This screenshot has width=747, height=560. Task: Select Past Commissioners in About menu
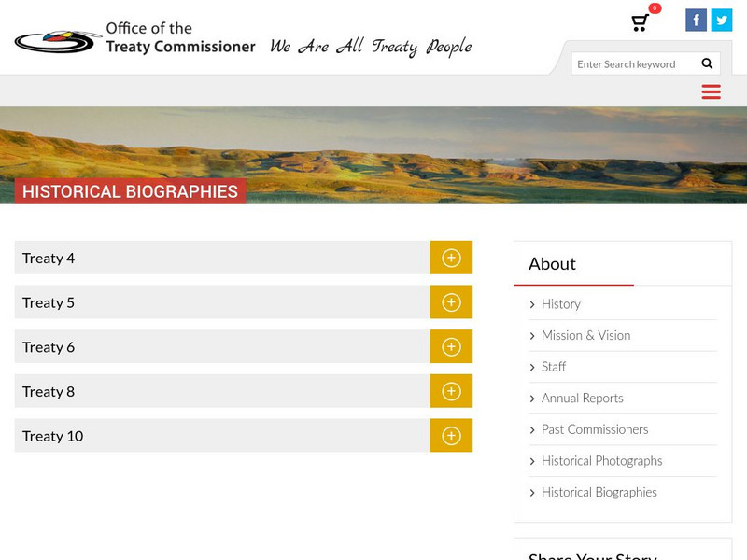(x=596, y=429)
